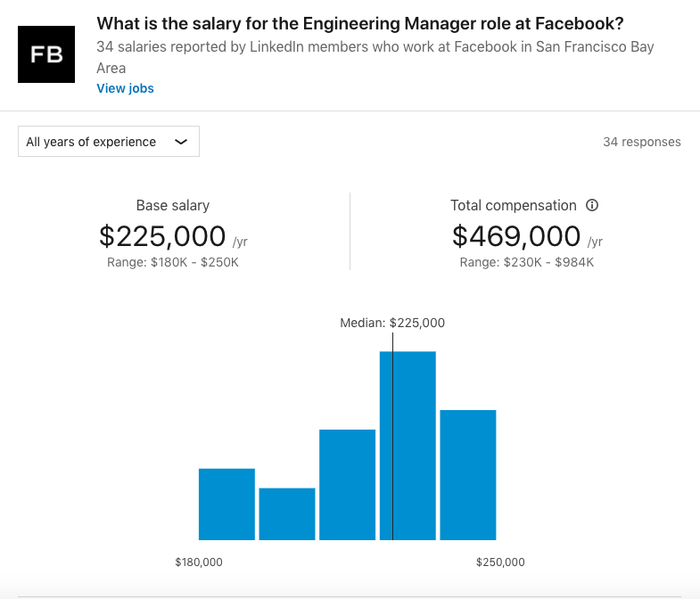Click the Range: $230K - $984K text
Image resolution: width=700 pixels, height=599 pixels.
(x=527, y=262)
